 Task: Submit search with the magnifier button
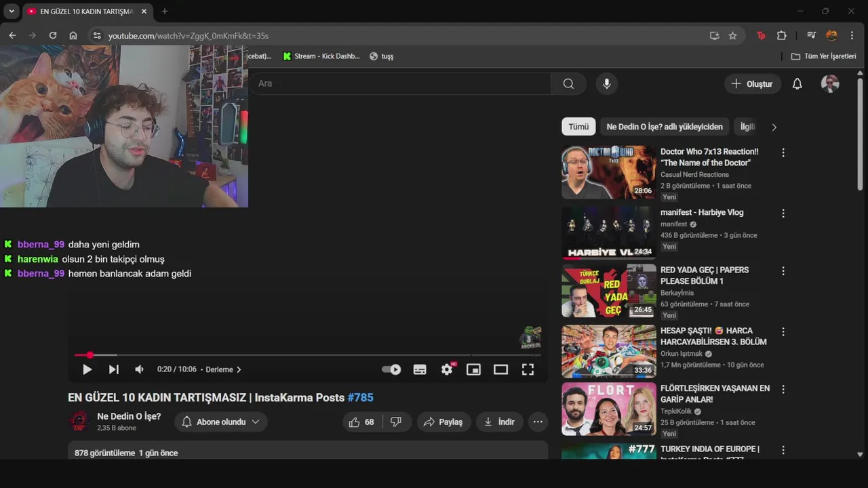pos(568,83)
